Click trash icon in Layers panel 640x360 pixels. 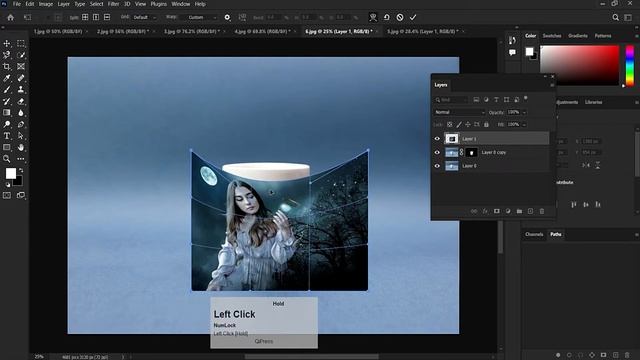[542, 211]
